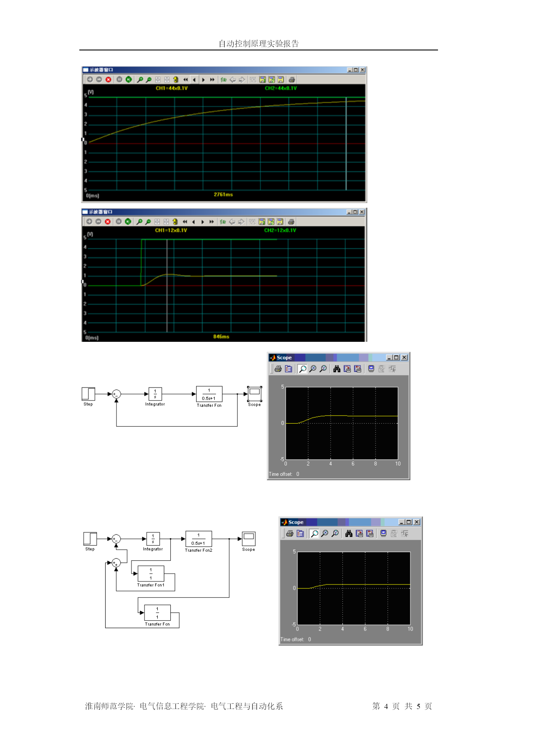Click the red stop icon in top oscilloscope window
535x756 pixels.
tap(108, 80)
